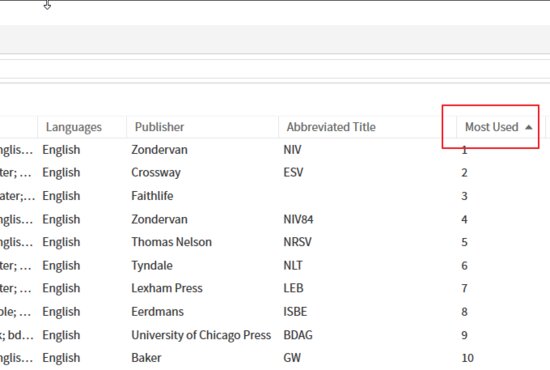This screenshot has width=550, height=370.
Task: Select the NRSV abbreviated title cell
Action: click(x=297, y=242)
